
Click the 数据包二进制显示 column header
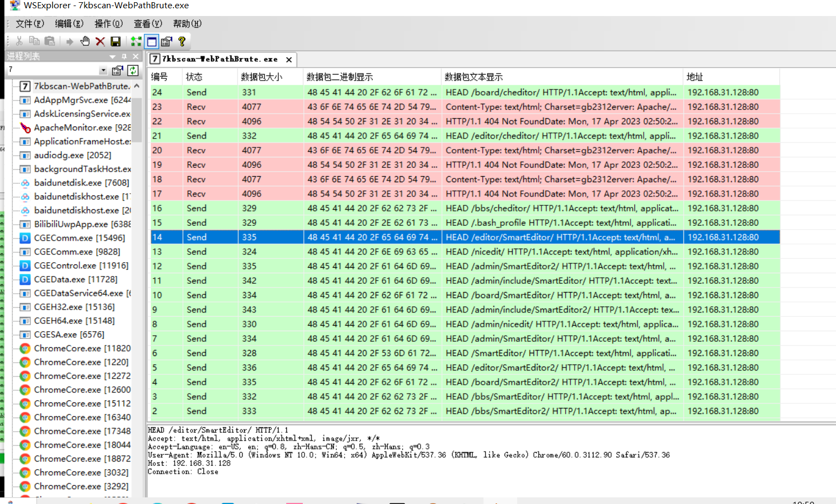[x=372, y=77]
